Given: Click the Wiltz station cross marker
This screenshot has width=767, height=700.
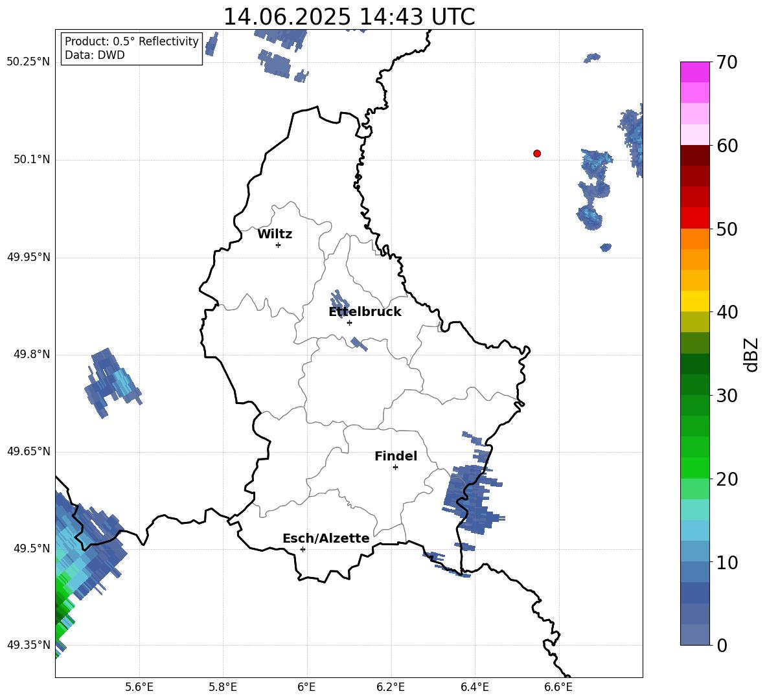Looking at the screenshot, I should 279,245.
